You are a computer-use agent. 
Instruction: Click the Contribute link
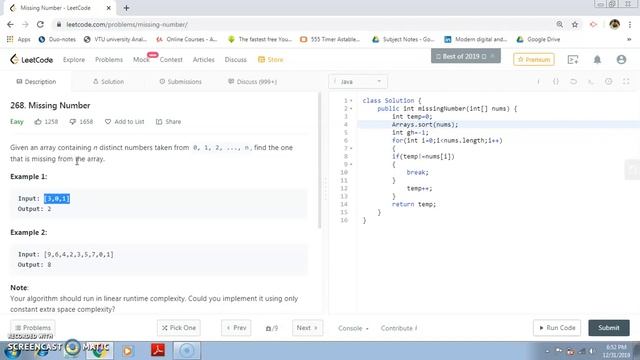point(399,328)
